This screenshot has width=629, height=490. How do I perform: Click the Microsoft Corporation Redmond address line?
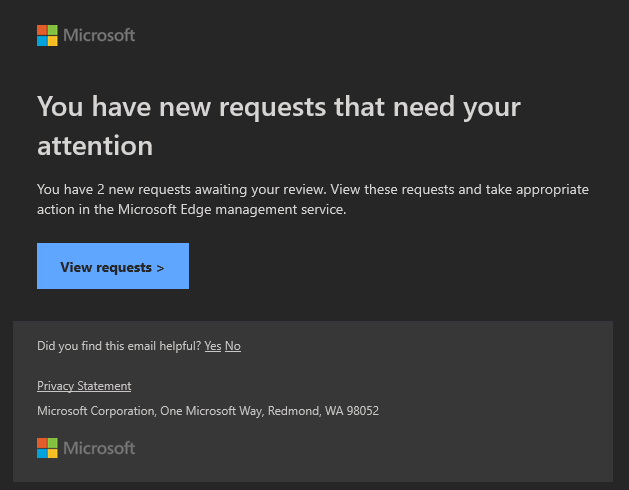click(207, 411)
